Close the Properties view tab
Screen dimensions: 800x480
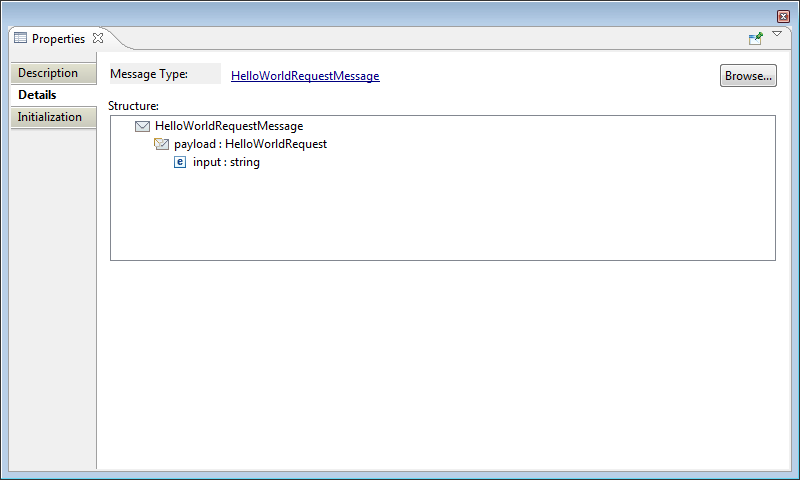98,38
